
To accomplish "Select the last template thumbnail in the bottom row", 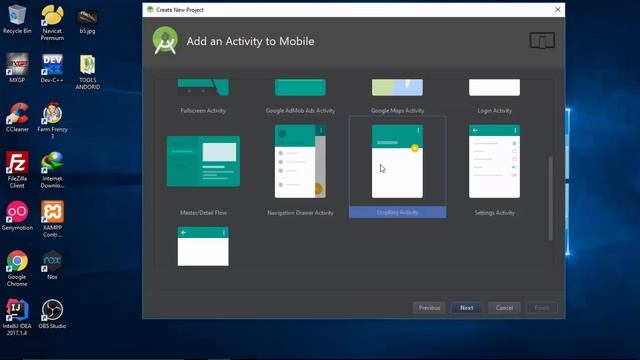I will [203, 247].
